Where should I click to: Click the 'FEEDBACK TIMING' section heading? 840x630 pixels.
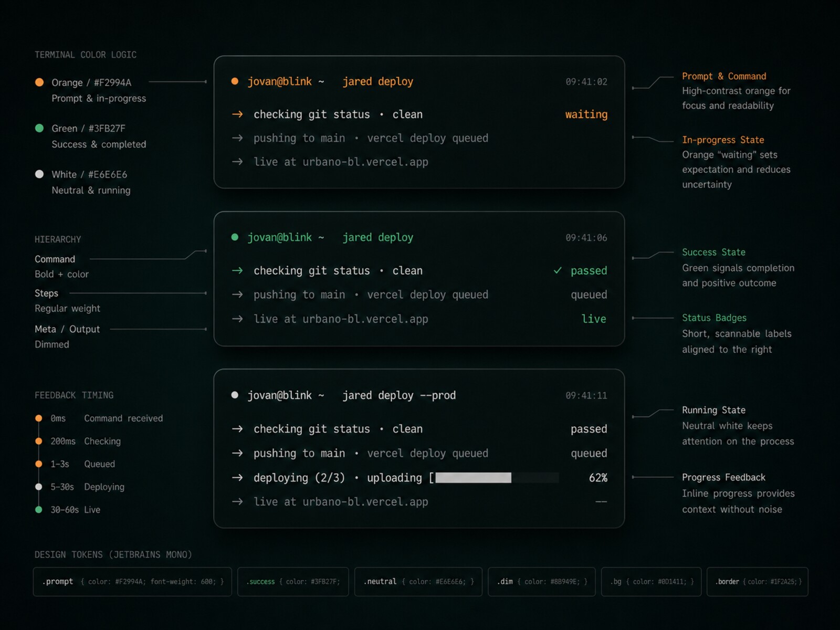coord(74,395)
